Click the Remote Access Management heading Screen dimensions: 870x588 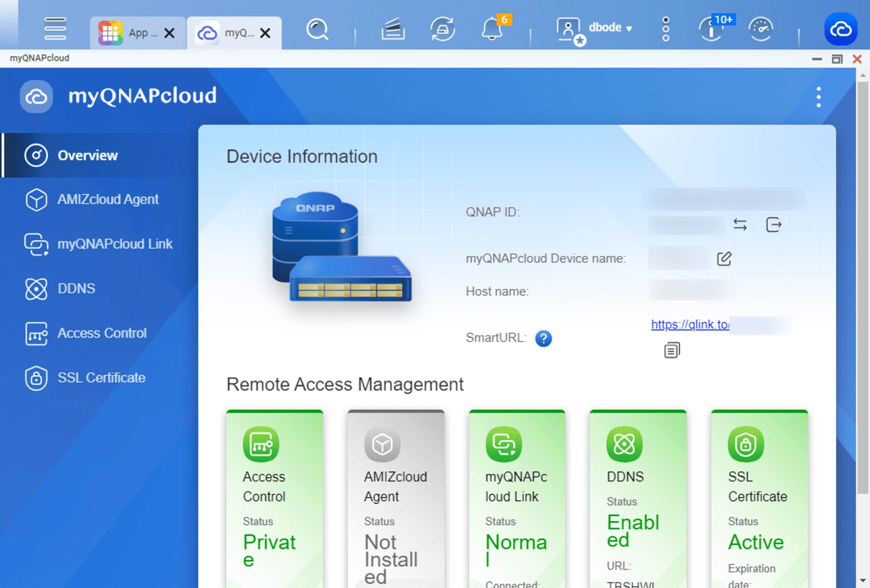345,384
